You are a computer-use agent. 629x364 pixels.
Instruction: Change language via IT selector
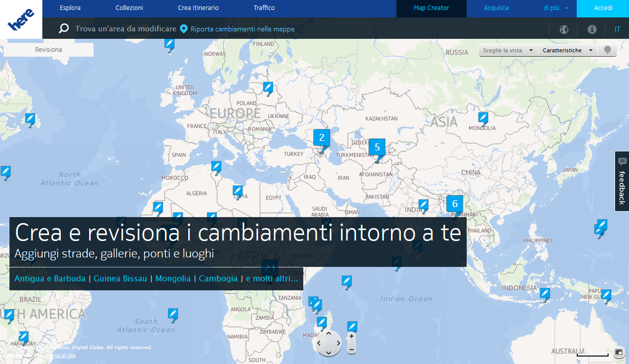(617, 29)
